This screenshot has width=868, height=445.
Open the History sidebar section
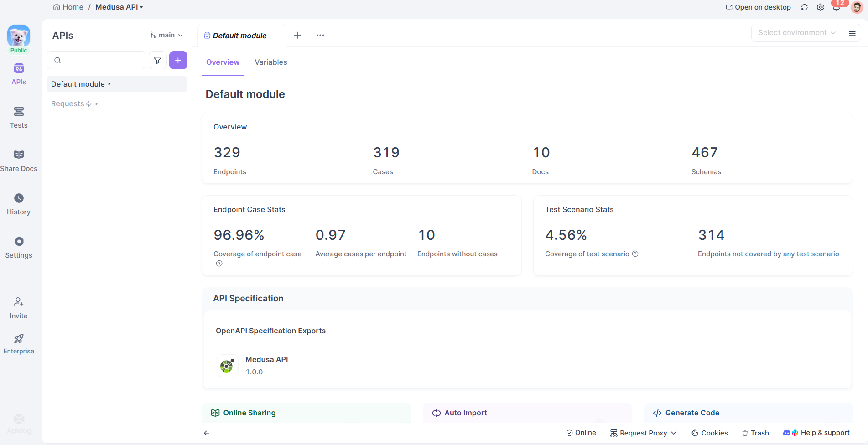(x=19, y=204)
